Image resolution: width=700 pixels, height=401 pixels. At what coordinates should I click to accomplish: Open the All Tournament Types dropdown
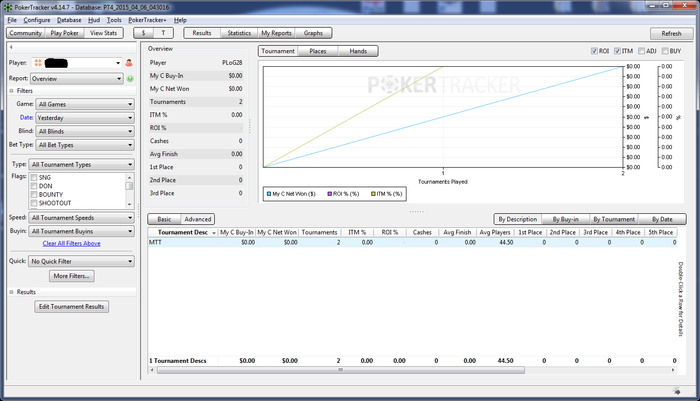click(x=81, y=164)
